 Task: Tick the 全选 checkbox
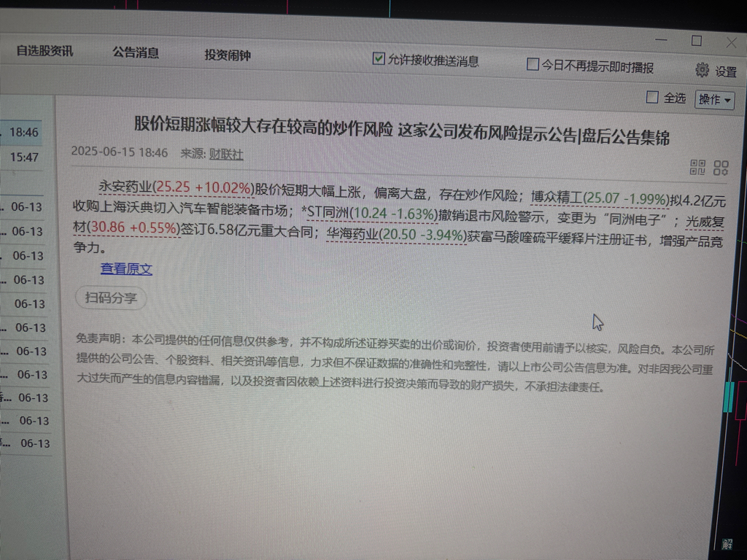(x=651, y=97)
